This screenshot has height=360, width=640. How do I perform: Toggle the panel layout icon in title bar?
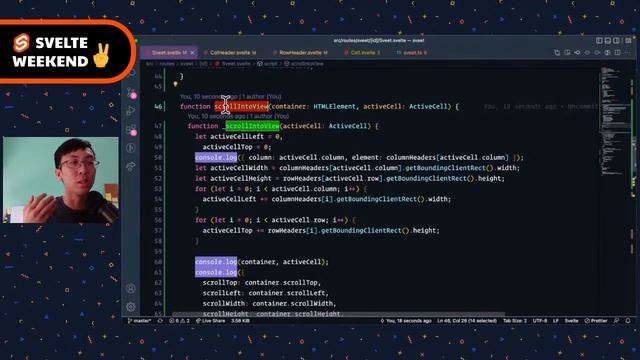[608, 40]
